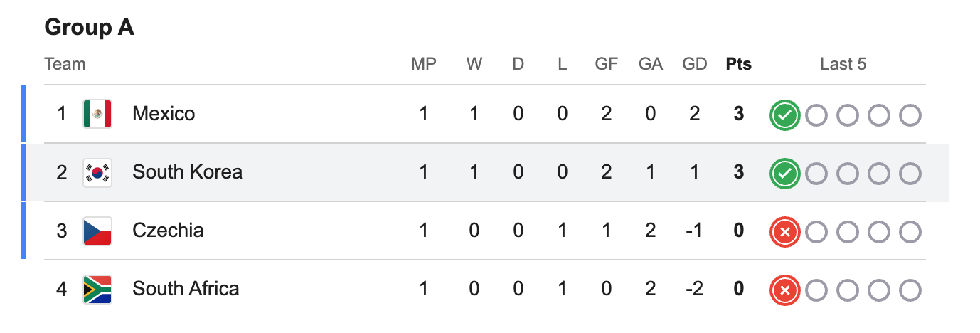Click the GD column header
The width and height of the screenshot is (980, 333).
tap(694, 64)
